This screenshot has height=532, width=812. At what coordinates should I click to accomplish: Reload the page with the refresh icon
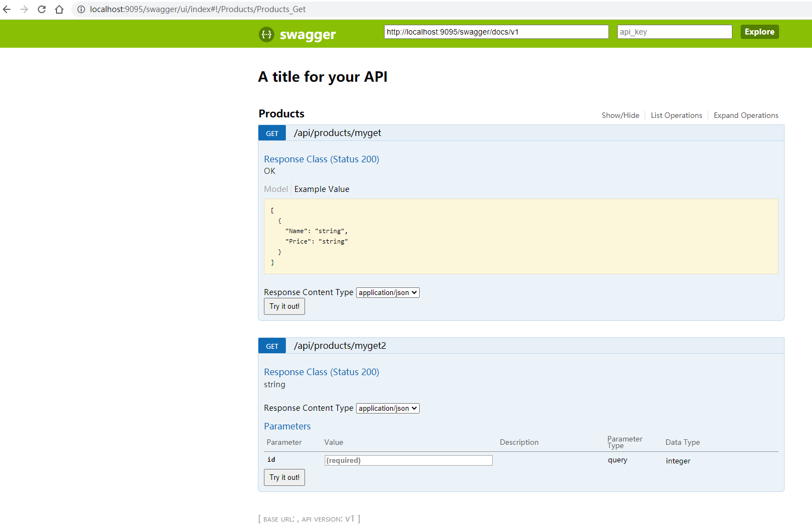pos(42,9)
